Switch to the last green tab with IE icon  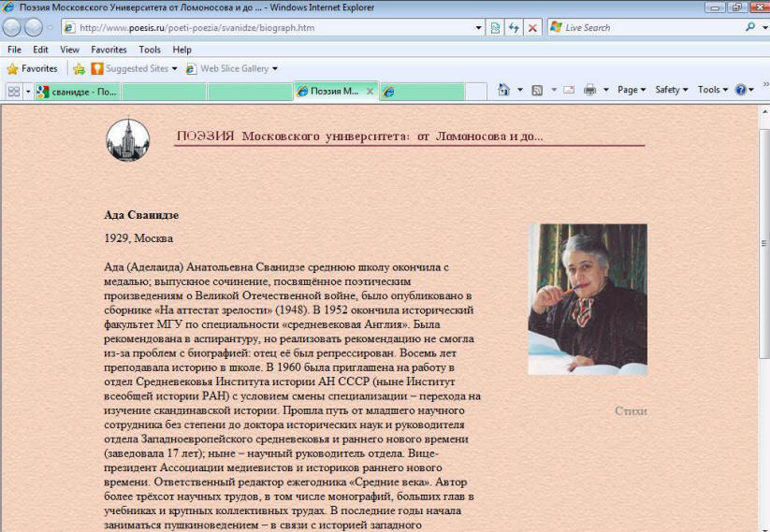422,92
